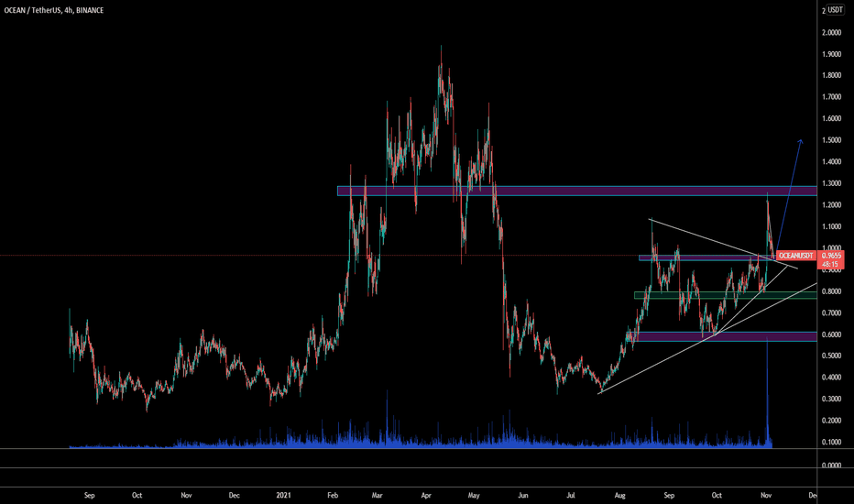Click the 1.5000 price axis label
The width and height of the screenshot is (854, 504).
point(831,140)
